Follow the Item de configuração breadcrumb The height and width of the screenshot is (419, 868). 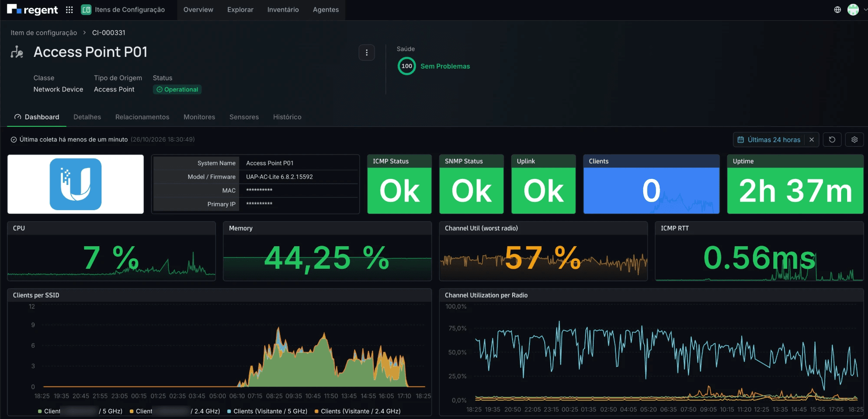[44, 33]
